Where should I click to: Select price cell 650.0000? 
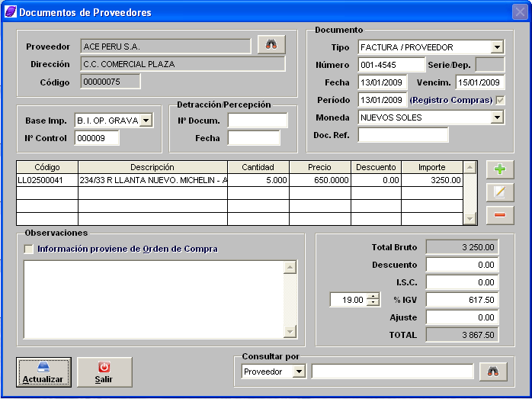pos(320,180)
